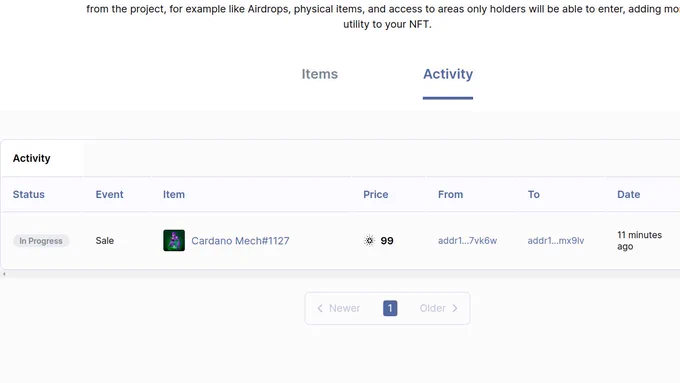Image resolution: width=680 pixels, height=383 pixels.
Task: Click the Sale event cell
Action: [x=105, y=241]
